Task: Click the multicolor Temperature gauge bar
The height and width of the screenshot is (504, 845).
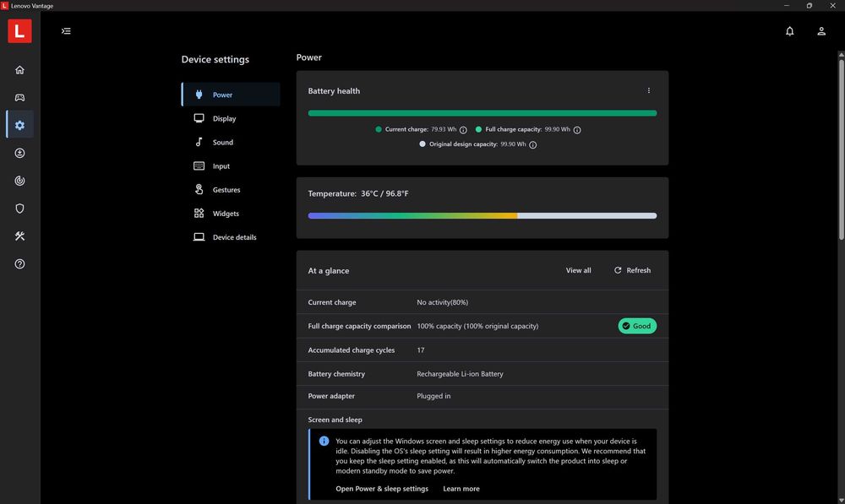Action: coord(482,216)
